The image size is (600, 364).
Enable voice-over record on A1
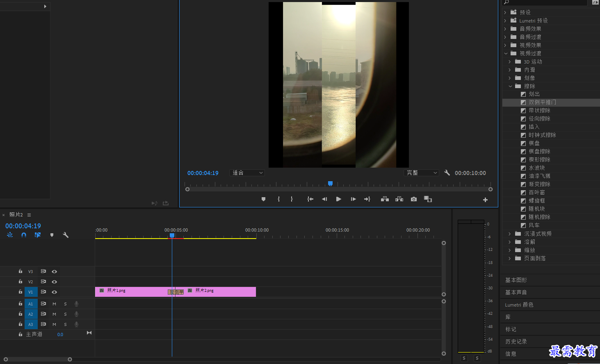pyautogui.click(x=76, y=304)
